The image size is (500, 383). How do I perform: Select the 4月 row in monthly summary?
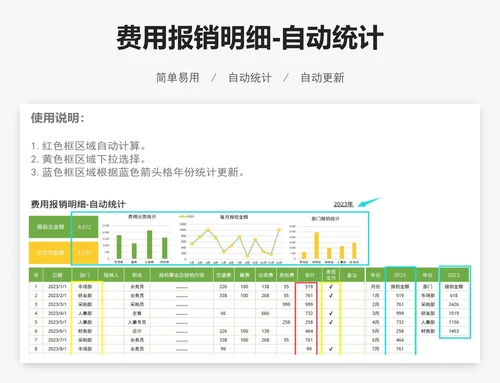(x=375, y=322)
